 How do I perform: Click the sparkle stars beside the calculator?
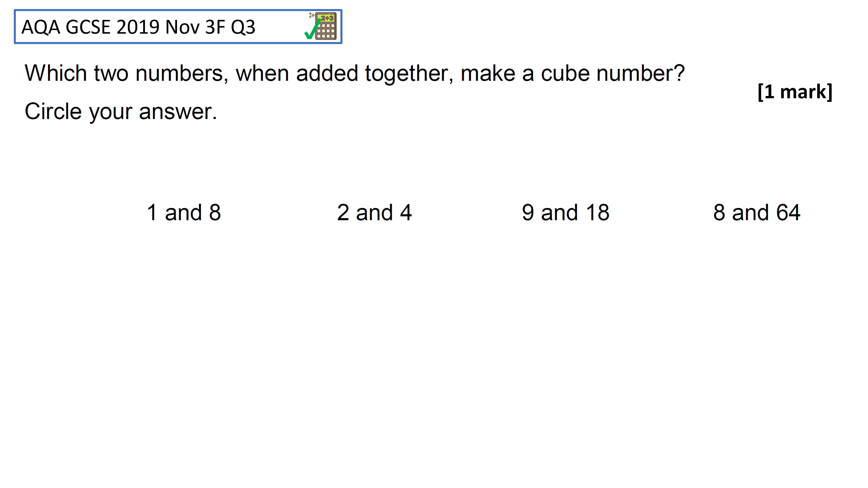[x=312, y=15]
